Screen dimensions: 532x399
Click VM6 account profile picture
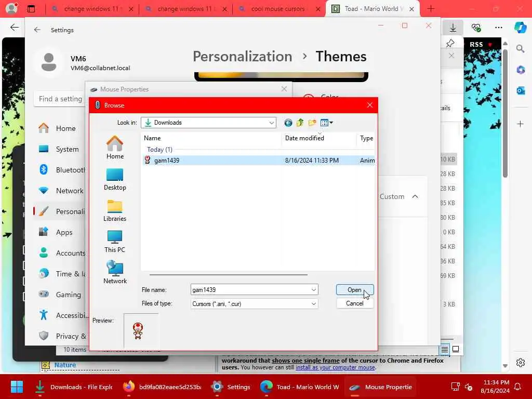coord(49,62)
